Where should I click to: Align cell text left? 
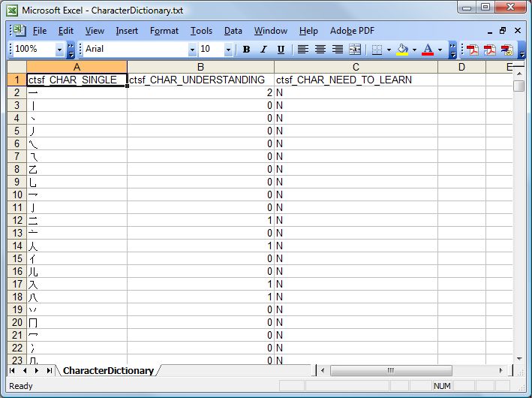tap(302, 50)
